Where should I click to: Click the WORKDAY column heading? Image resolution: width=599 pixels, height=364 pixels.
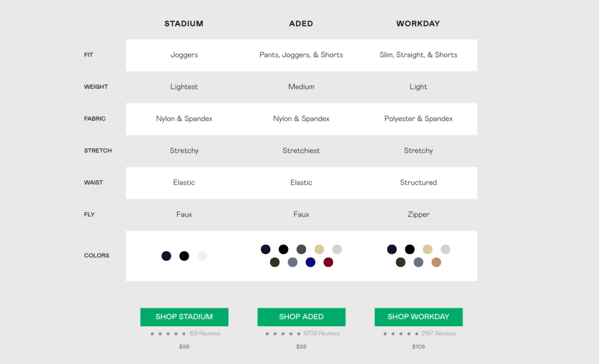coord(418,23)
